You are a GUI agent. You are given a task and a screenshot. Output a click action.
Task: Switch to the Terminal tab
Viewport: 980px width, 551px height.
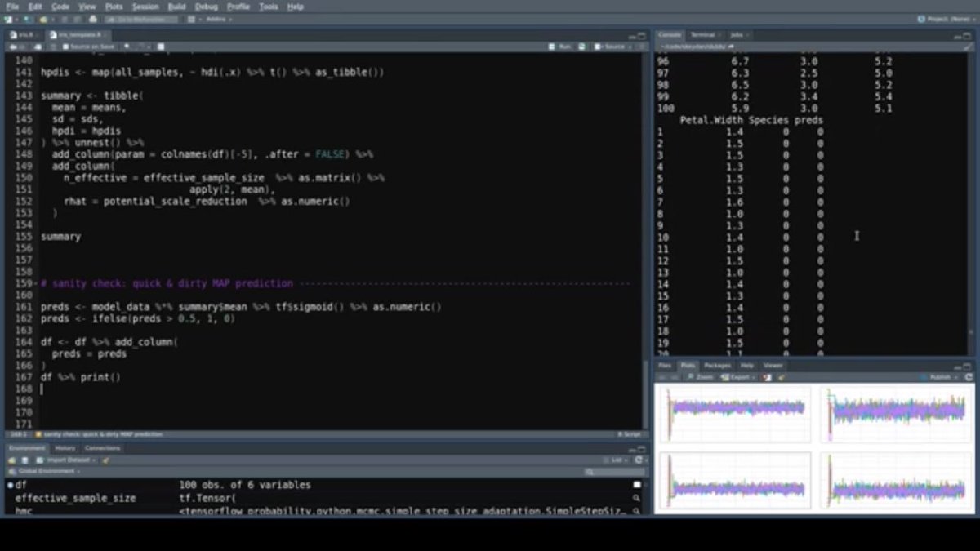pos(702,35)
